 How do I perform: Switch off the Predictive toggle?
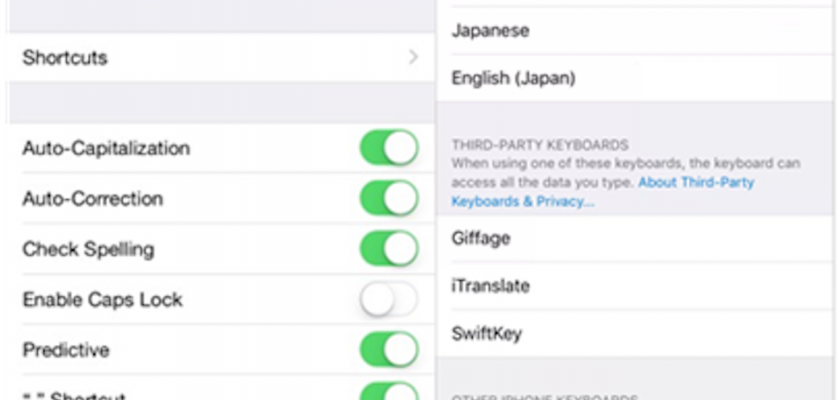(389, 350)
